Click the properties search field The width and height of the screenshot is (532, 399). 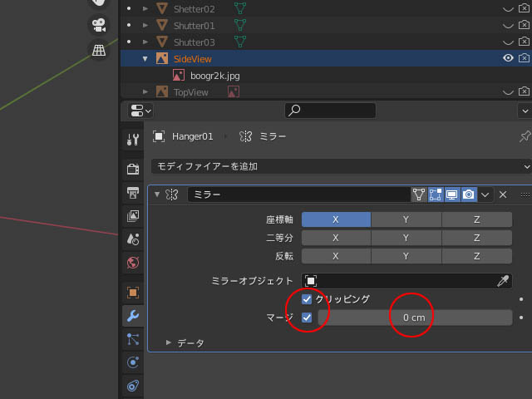(330, 111)
